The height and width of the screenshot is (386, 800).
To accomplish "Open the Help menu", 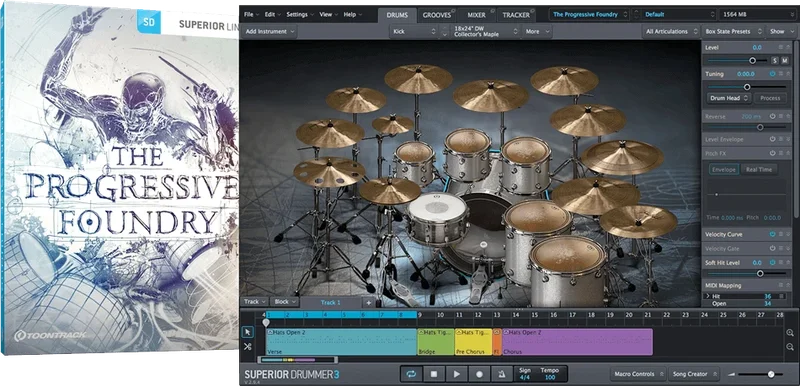I will [352, 14].
